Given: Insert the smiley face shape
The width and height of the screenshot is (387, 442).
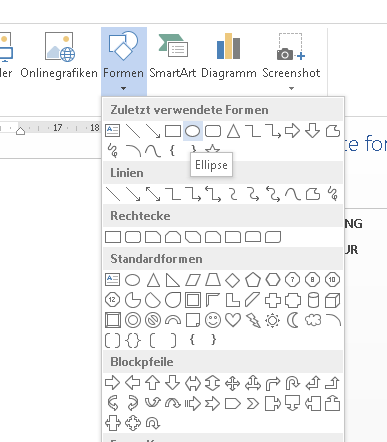Looking at the screenshot, I should (213, 320).
